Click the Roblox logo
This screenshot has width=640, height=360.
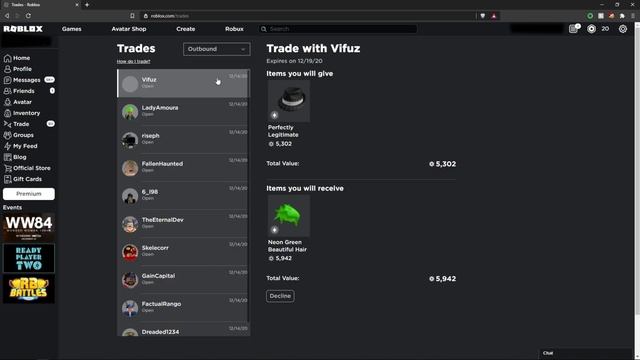[x=23, y=29]
